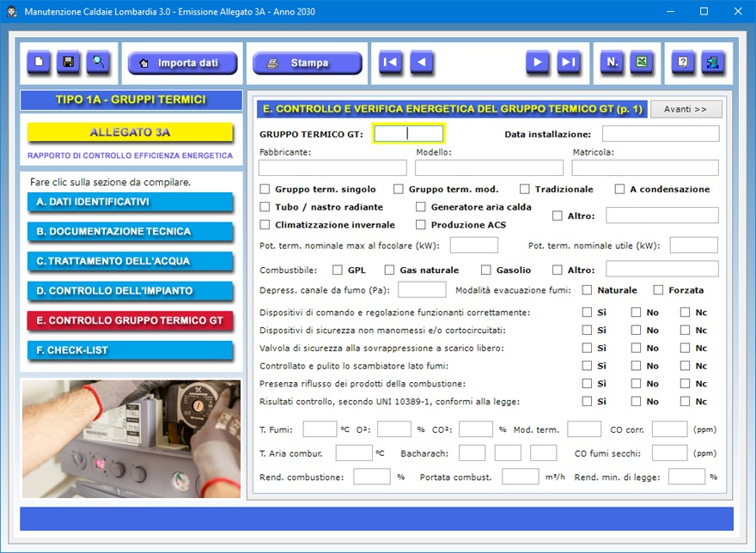Open section A. Dati Identificativi
The height and width of the screenshot is (553, 756).
click(131, 202)
